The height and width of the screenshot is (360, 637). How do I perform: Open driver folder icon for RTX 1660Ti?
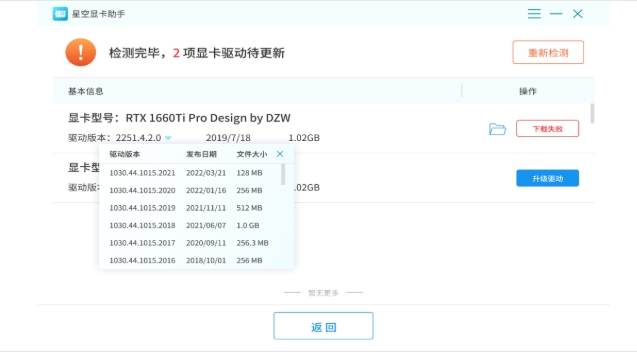497,129
